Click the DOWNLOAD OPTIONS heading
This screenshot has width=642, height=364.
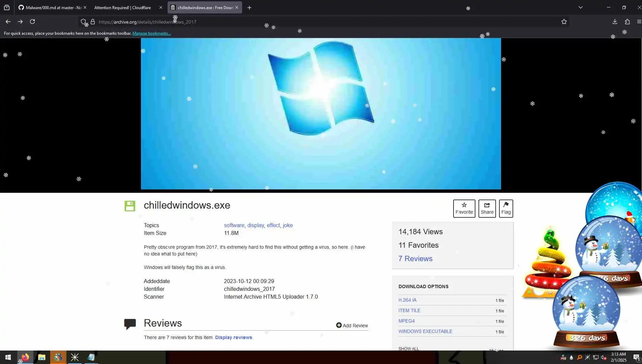[x=424, y=286]
